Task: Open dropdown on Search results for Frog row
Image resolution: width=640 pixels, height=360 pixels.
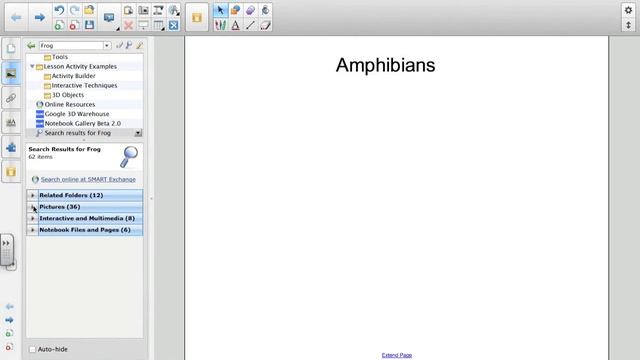Action: click(x=138, y=133)
